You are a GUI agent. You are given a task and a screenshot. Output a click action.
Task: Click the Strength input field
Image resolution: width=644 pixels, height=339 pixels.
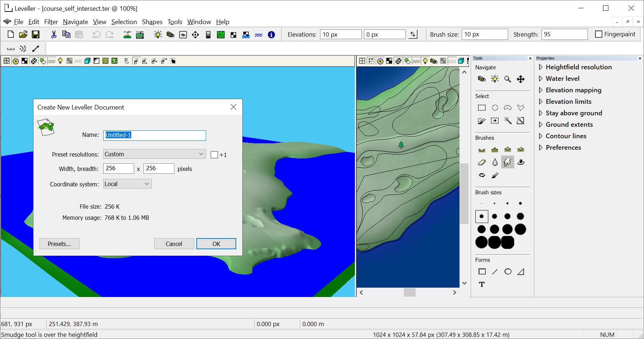pyautogui.click(x=565, y=34)
